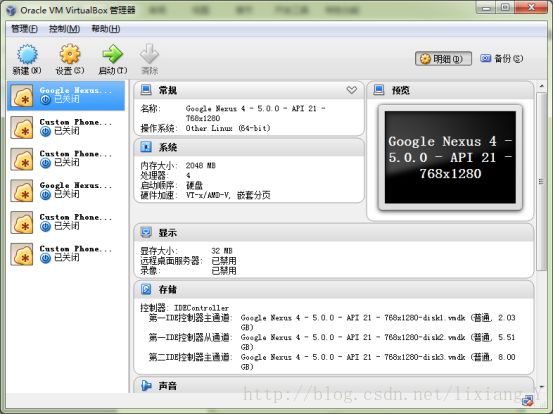Select the third VM, a Custom Phone entry
Viewport: 554px width, 414px height.
click(66, 159)
